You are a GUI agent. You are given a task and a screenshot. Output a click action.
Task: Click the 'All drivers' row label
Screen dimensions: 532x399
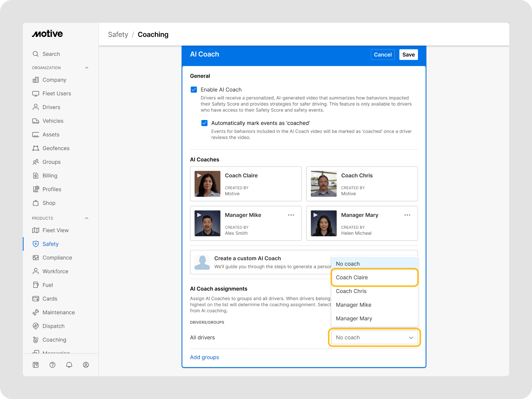tap(202, 337)
